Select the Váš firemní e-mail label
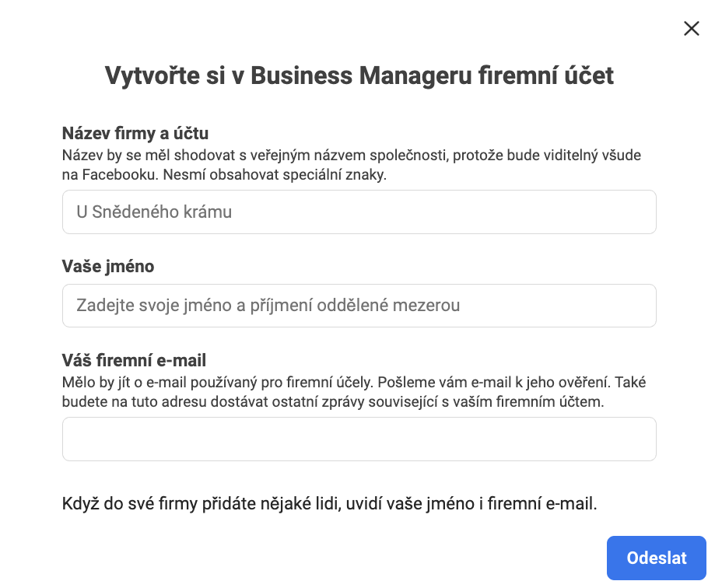 click(x=134, y=360)
